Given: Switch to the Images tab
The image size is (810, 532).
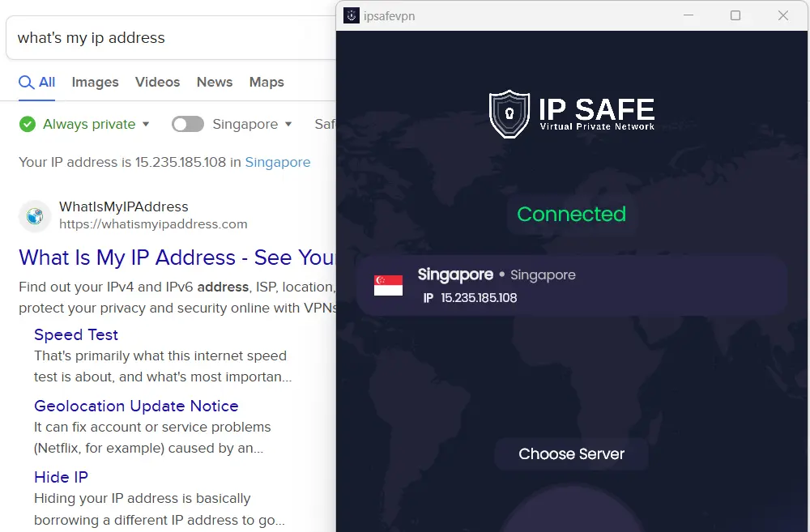Looking at the screenshot, I should [95, 82].
